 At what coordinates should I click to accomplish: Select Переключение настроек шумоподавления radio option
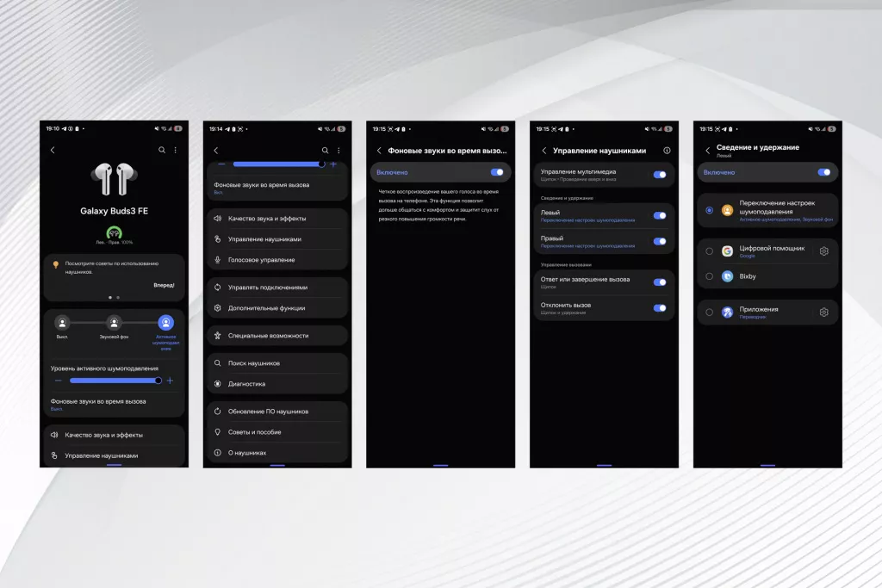coord(710,210)
